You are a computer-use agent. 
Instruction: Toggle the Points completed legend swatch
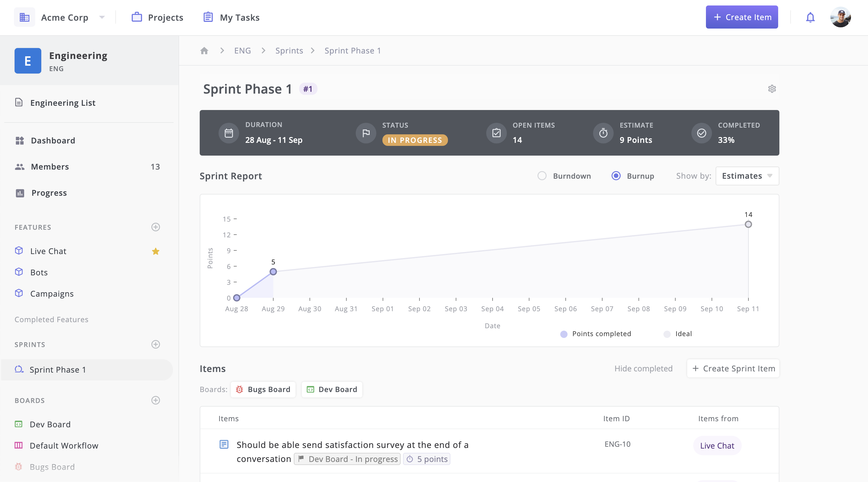click(564, 334)
